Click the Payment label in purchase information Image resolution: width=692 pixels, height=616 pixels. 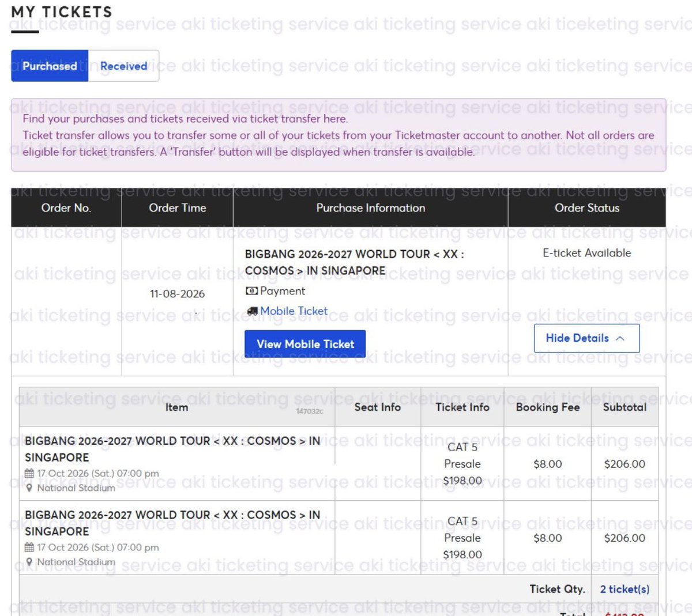283,291
